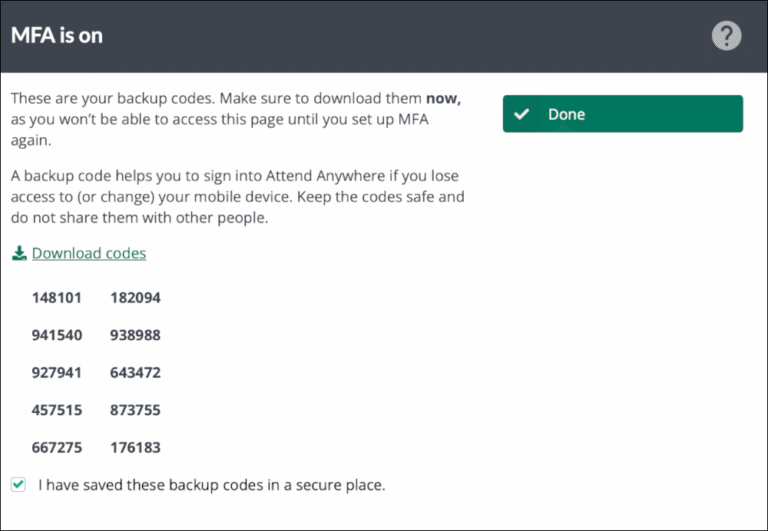Choose backup code 457515
This screenshot has height=531, width=768.
click(57, 410)
